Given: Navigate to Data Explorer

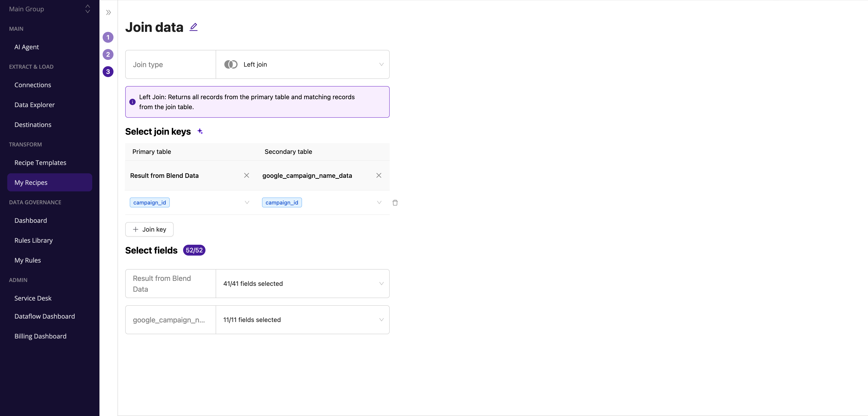Looking at the screenshot, I should pyautogui.click(x=34, y=105).
